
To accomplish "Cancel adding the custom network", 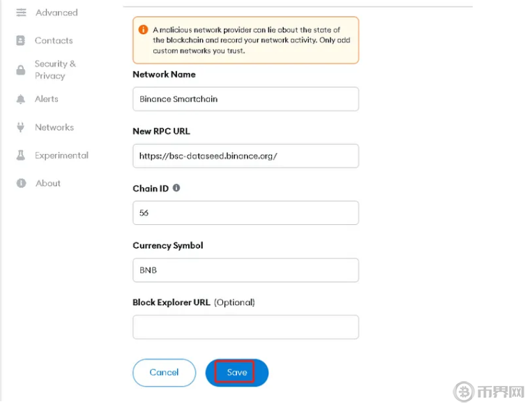I will (x=165, y=373).
